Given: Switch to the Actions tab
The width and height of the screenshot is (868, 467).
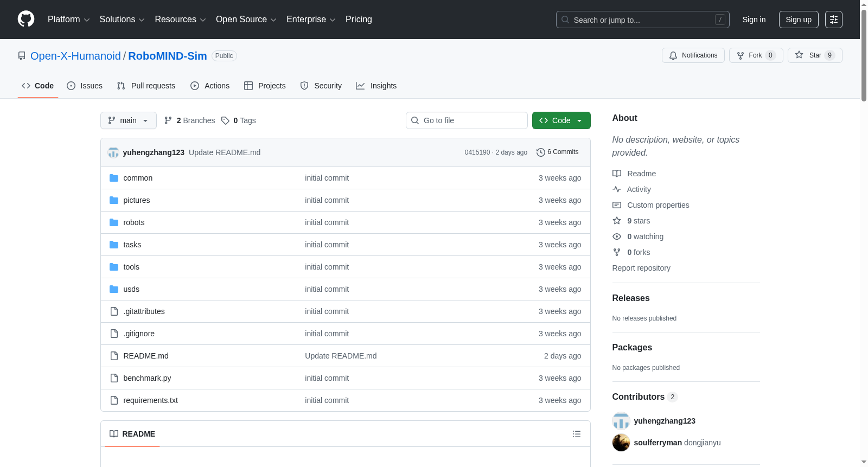Looking at the screenshot, I should coord(210,86).
